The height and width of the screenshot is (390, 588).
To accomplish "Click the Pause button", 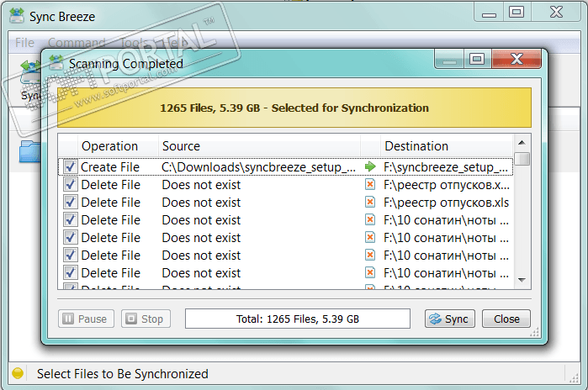I will [84, 319].
